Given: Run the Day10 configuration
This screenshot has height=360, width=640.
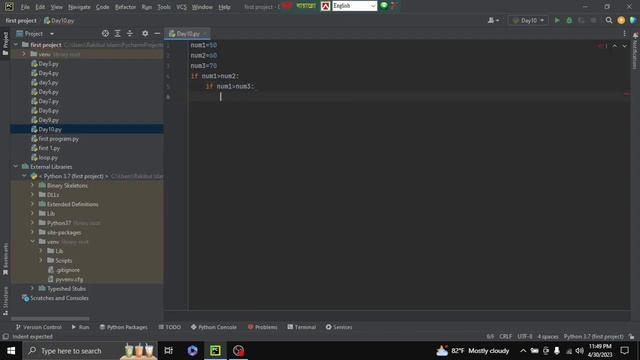Looking at the screenshot, I should tap(557, 20).
